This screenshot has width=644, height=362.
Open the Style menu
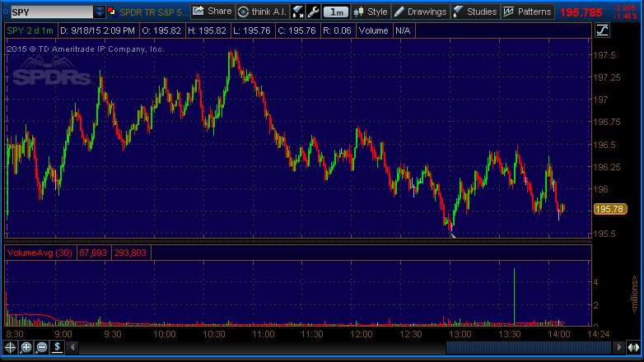click(x=371, y=12)
